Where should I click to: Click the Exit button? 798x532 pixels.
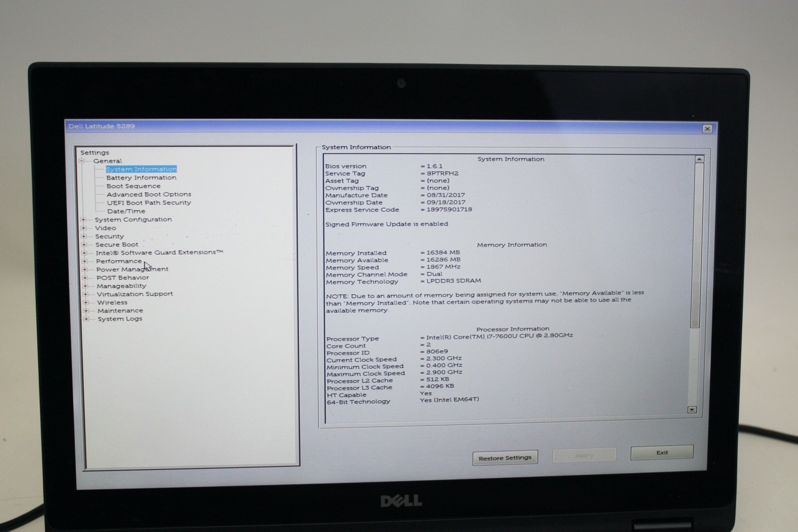662,452
